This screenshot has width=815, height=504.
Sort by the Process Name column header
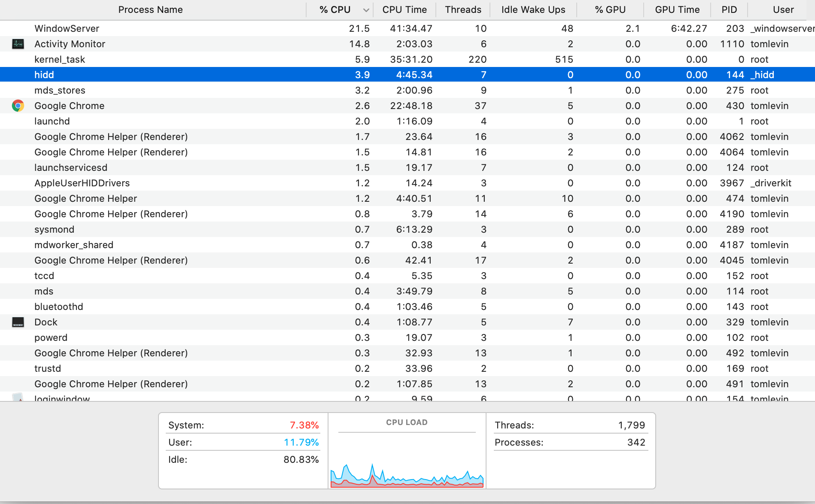coord(150,10)
